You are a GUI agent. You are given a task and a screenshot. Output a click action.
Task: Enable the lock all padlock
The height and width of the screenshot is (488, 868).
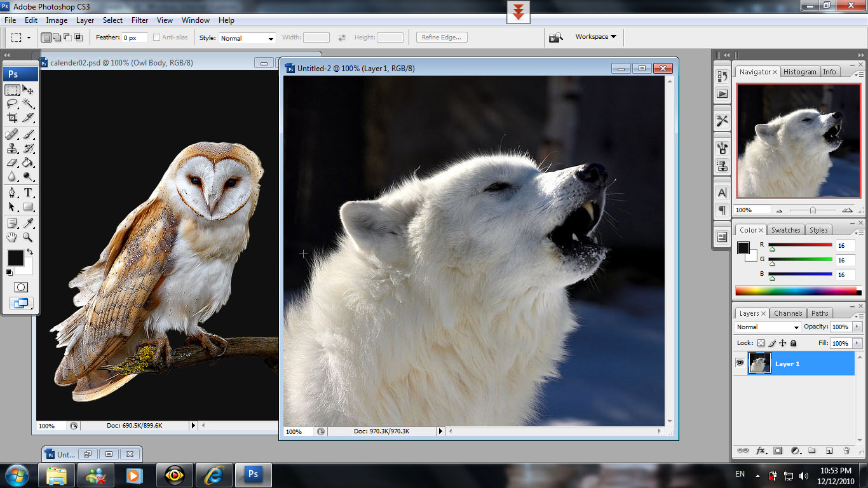[793, 343]
